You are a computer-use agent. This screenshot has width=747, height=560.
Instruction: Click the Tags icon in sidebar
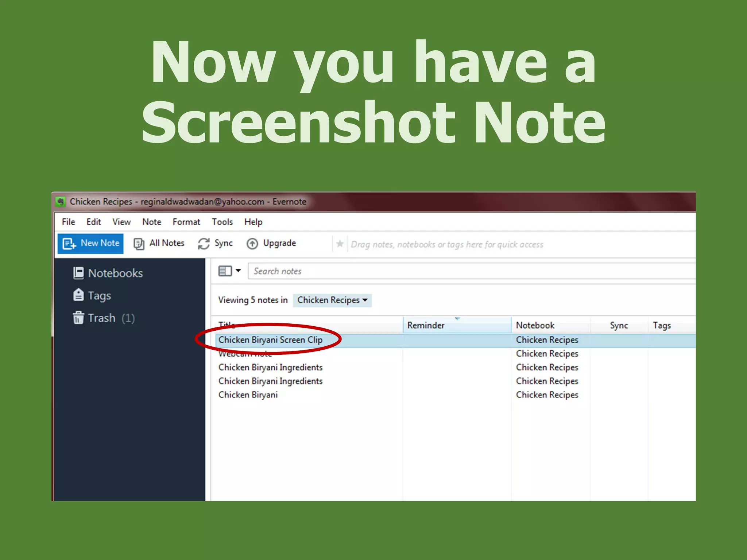[x=78, y=295]
